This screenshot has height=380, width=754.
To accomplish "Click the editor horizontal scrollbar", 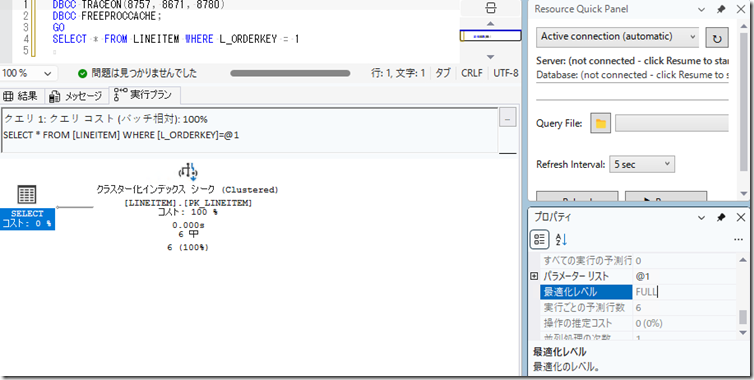I will coord(290,73).
